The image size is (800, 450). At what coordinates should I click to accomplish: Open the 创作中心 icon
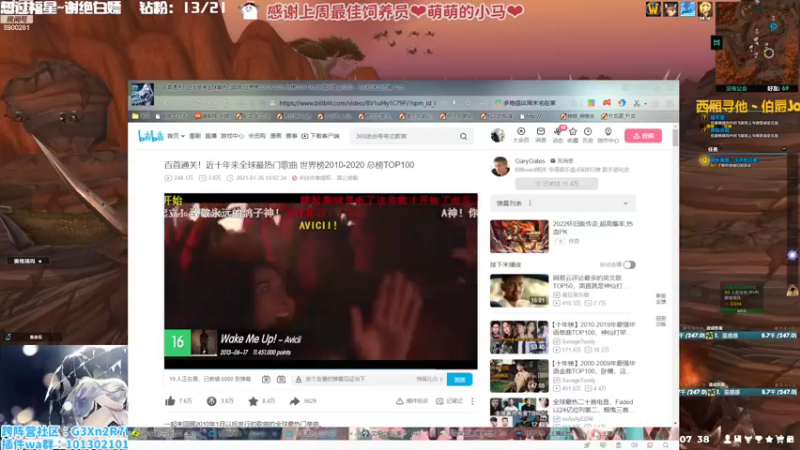coord(608,135)
